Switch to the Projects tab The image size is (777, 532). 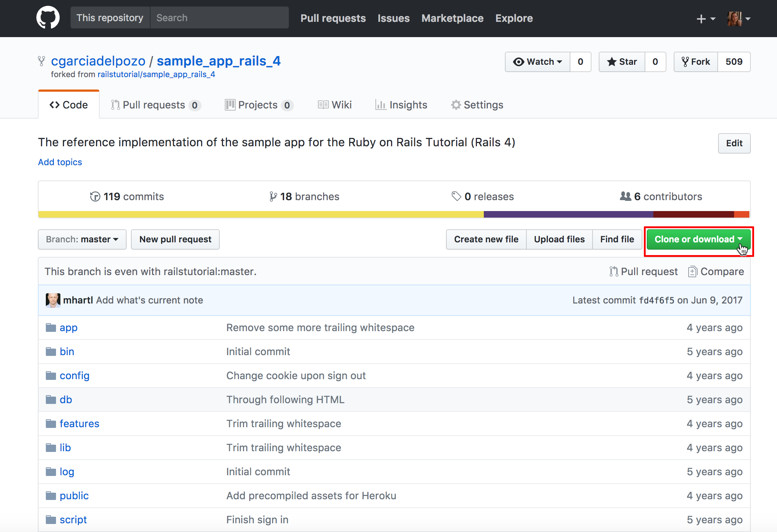coord(259,105)
